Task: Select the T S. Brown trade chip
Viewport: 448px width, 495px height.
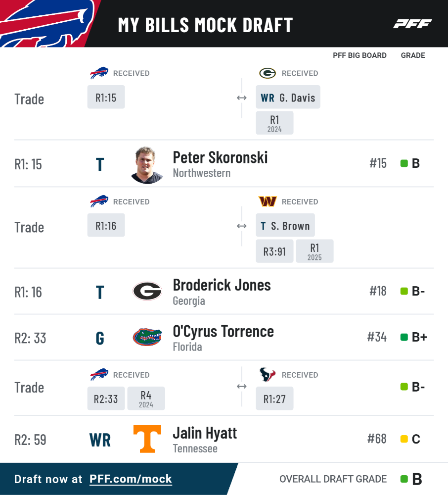Action: [x=285, y=225]
